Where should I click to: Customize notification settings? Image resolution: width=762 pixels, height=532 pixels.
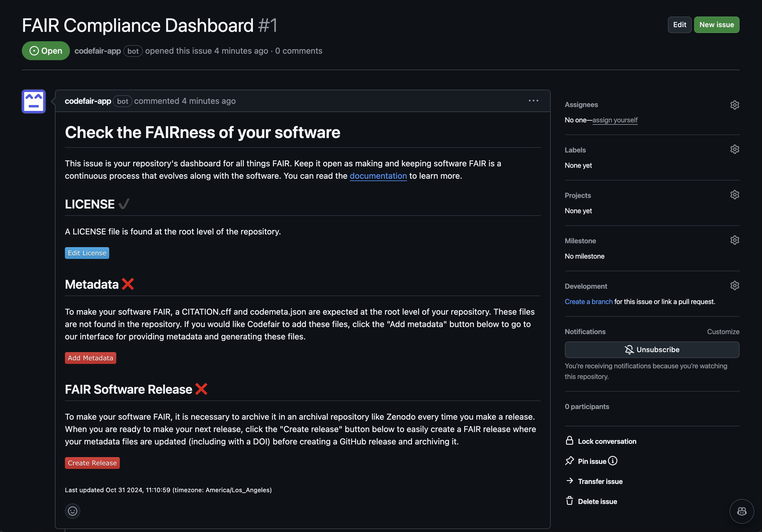point(723,332)
